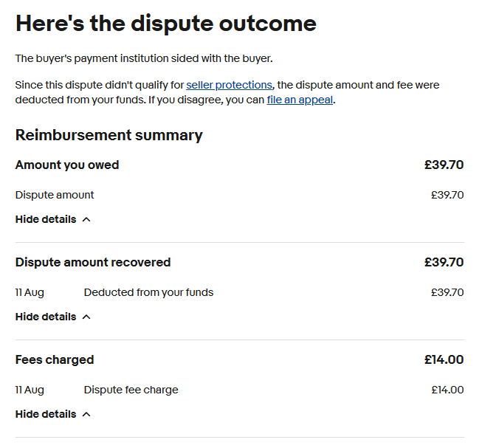482x448 pixels.
Task: Click the bold £39.70 Amount you owed total
Action: (444, 165)
